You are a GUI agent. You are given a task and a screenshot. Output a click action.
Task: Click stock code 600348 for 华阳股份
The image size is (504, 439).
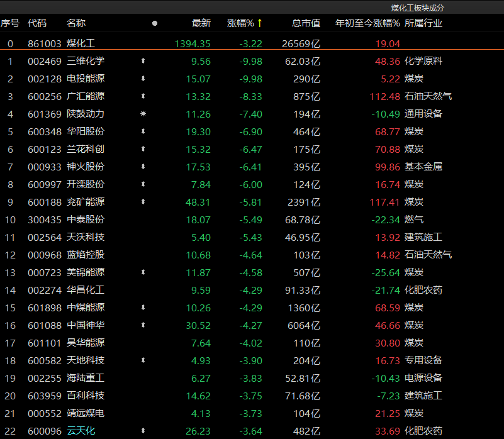pyautogui.click(x=44, y=131)
